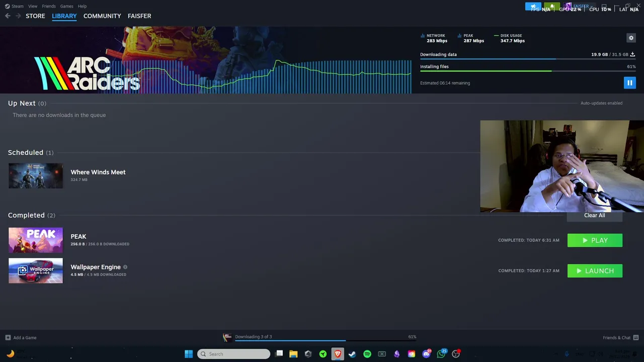The image size is (644, 362).
Task: Click the Estimated 06:14 remaining text
Action: pyautogui.click(x=445, y=83)
